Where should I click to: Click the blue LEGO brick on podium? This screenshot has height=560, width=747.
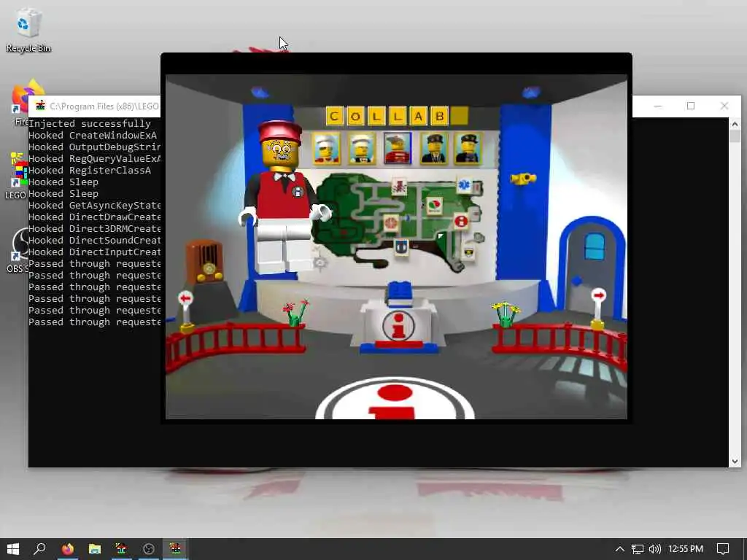tap(399, 293)
